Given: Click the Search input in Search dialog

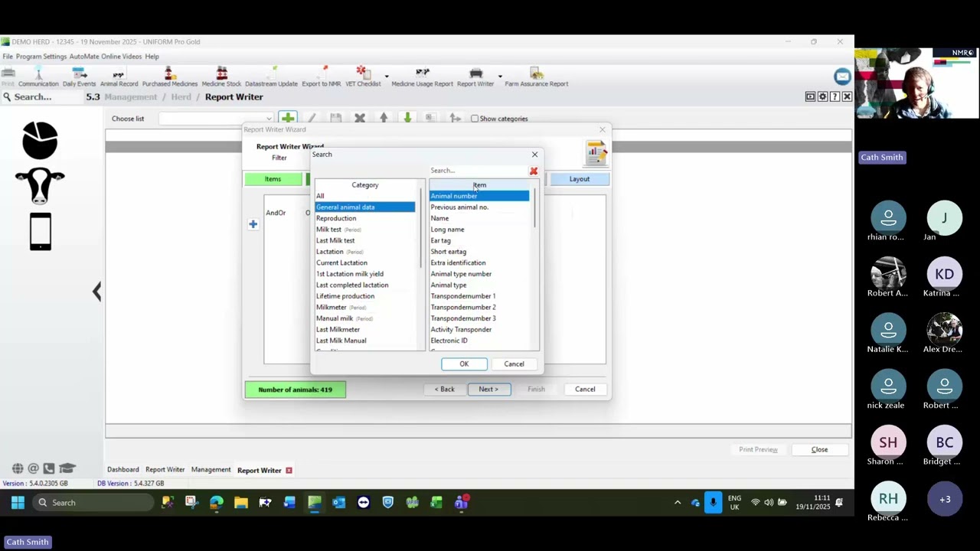Looking at the screenshot, I should point(478,171).
